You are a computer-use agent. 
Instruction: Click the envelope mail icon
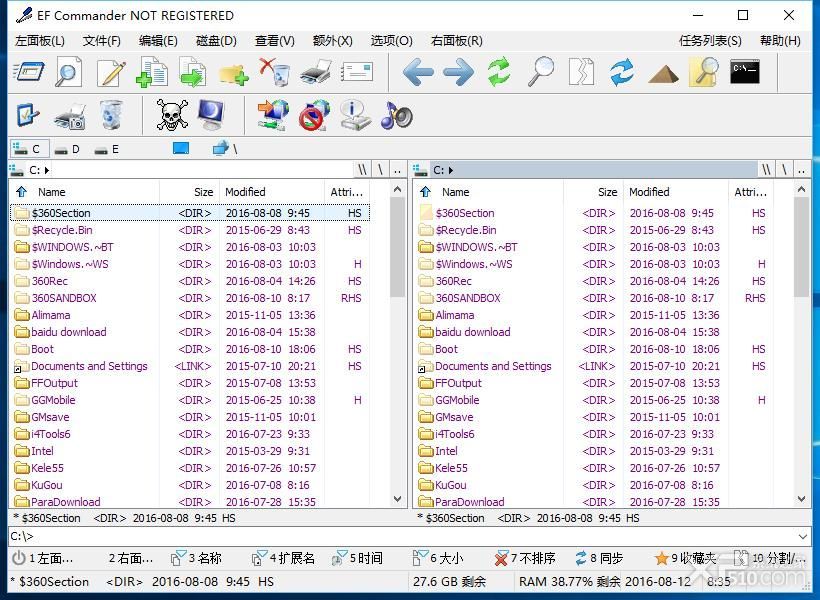tap(357, 72)
